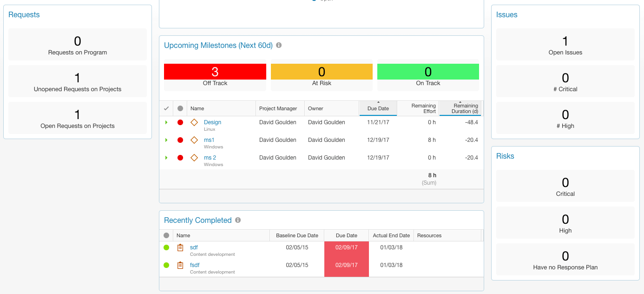Sort milestones by Remaining Duration column

point(461,108)
